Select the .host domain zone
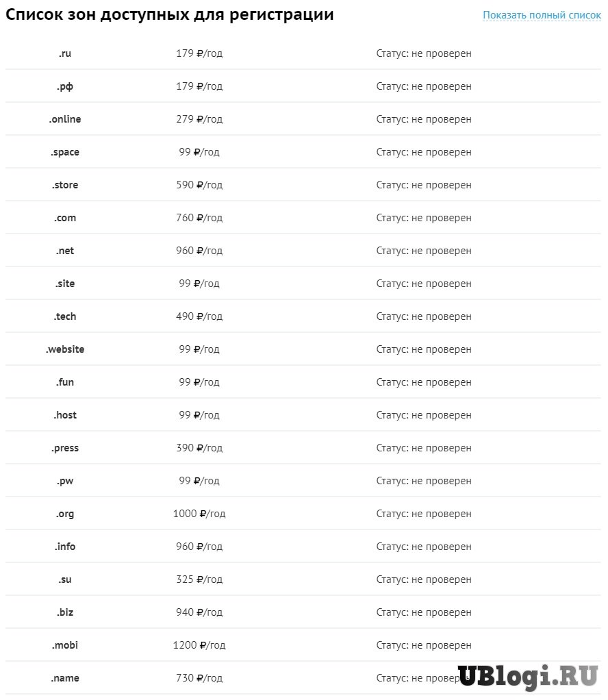The height and width of the screenshot is (700, 608). click(65, 415)
